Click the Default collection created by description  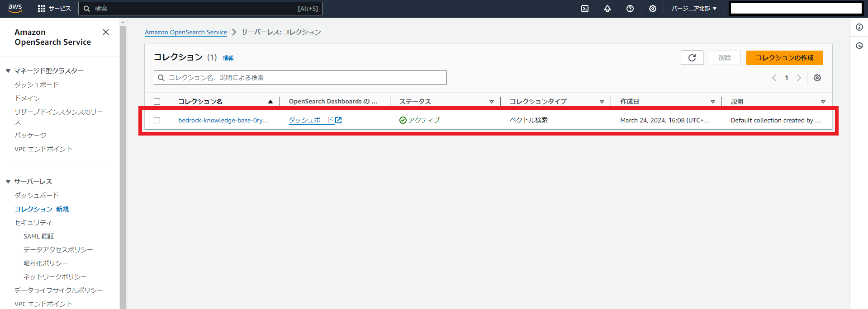(776, 120)
